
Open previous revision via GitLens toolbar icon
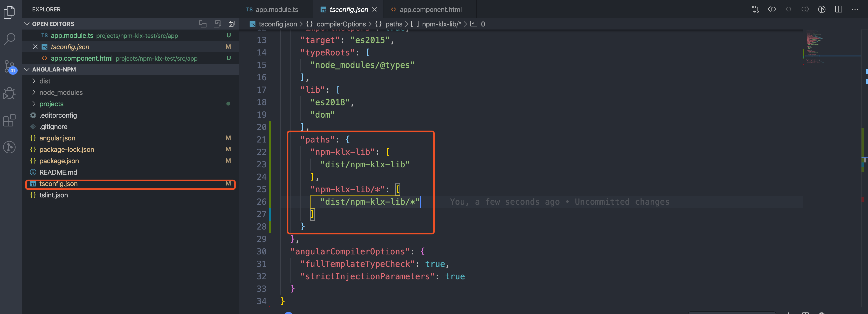click(x=772, y=9)
